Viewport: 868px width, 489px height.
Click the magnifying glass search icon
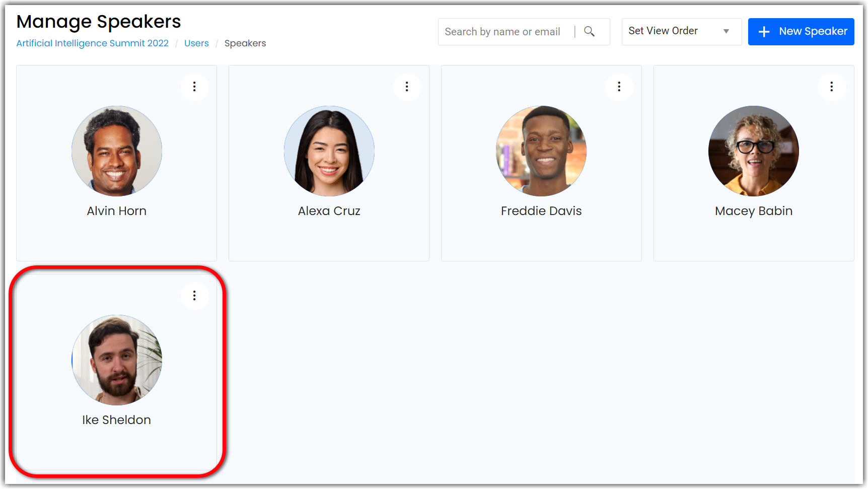pos(589,32)
